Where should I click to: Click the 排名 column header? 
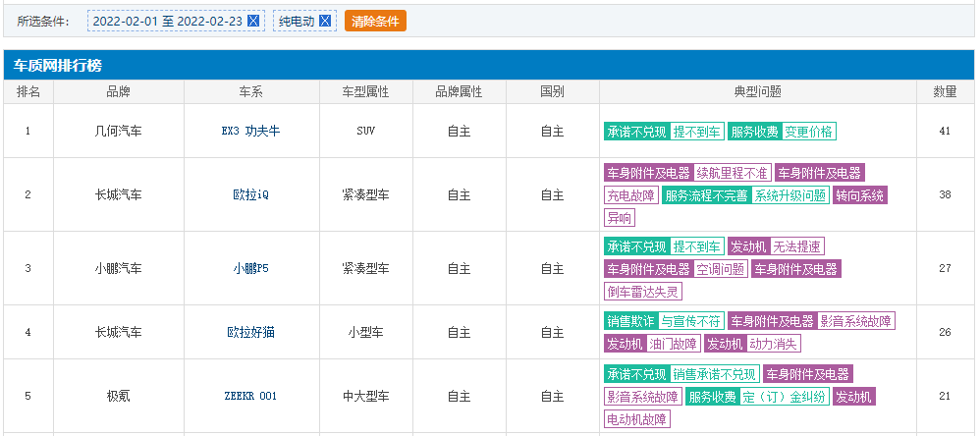point(28,91)
